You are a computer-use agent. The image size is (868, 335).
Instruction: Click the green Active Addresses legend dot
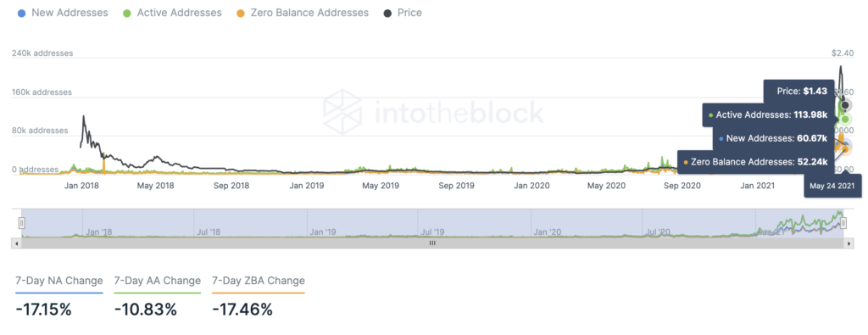pos(127,13)
